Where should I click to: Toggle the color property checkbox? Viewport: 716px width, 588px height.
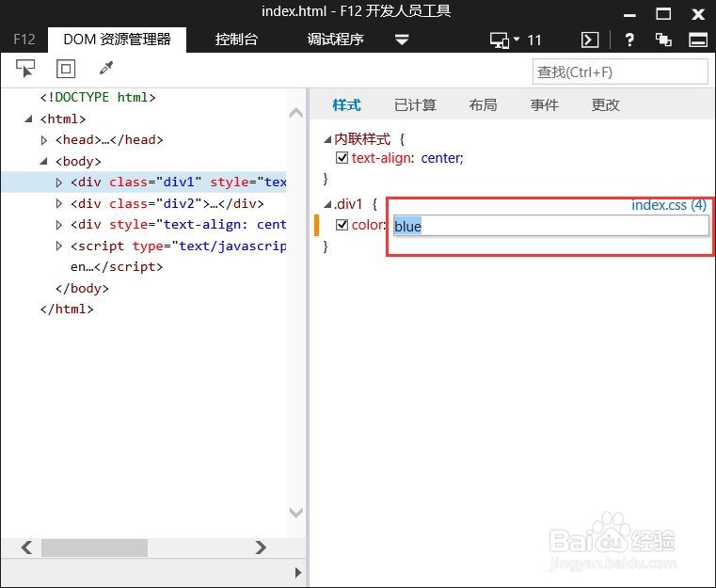coord(342,225)
